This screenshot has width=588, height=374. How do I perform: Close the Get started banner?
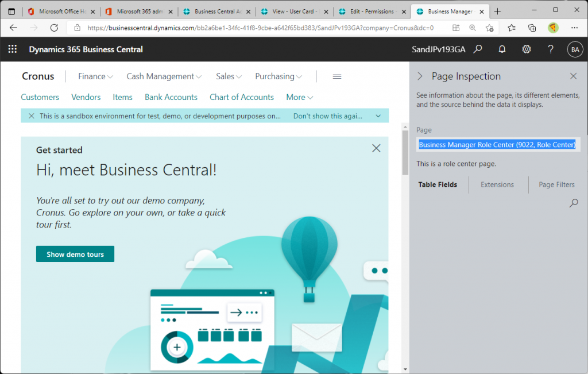click(376, 148)
